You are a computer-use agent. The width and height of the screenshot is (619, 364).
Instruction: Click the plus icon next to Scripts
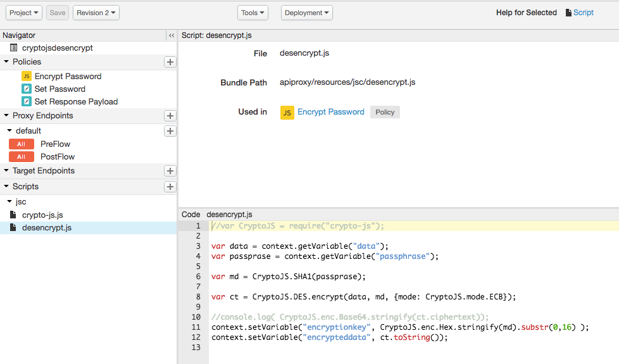(170, 187)
